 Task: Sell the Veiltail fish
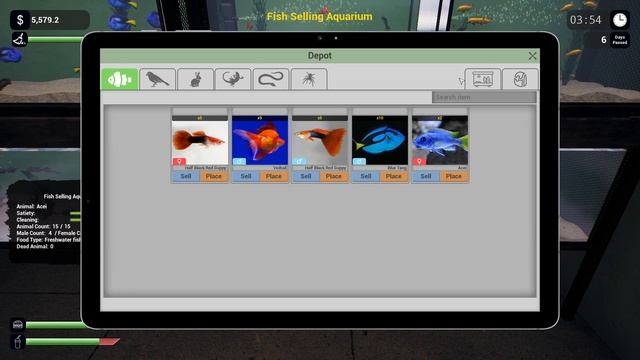(x=246, y=176)
